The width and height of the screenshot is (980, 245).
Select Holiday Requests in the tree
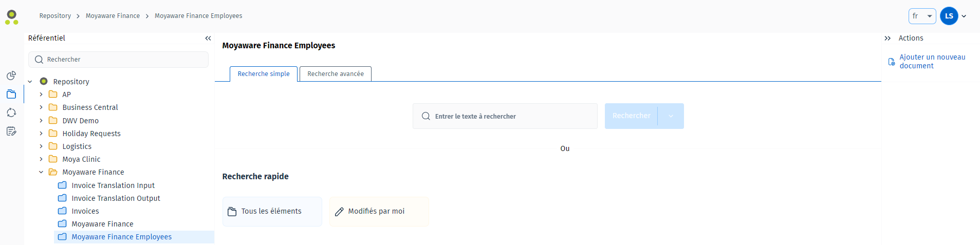point(91,134)
